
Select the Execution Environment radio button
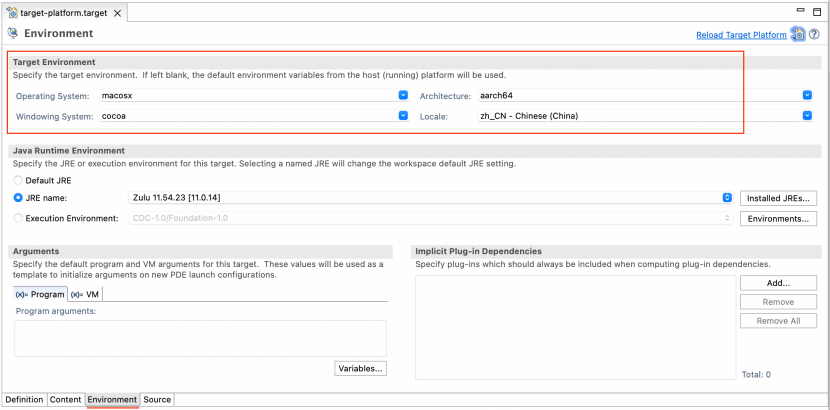point(19,218)
